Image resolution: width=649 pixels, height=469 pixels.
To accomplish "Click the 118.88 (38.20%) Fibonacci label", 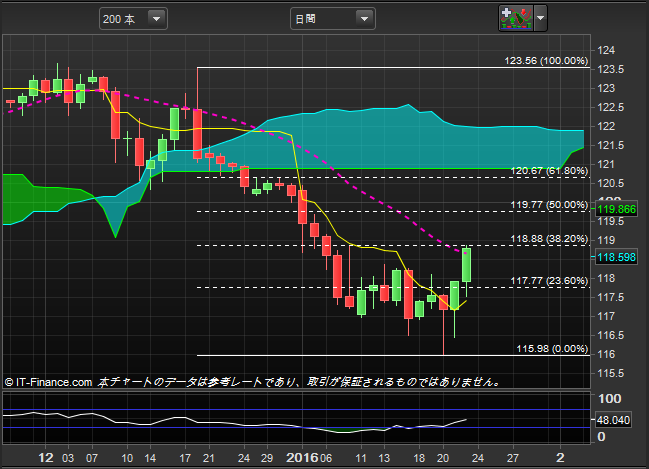I will (549, 239).
